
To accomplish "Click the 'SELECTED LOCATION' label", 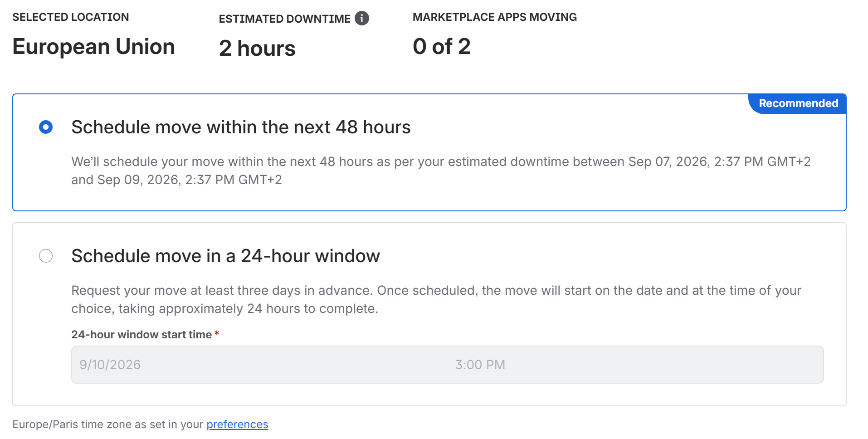I will [x=71, y=17].
